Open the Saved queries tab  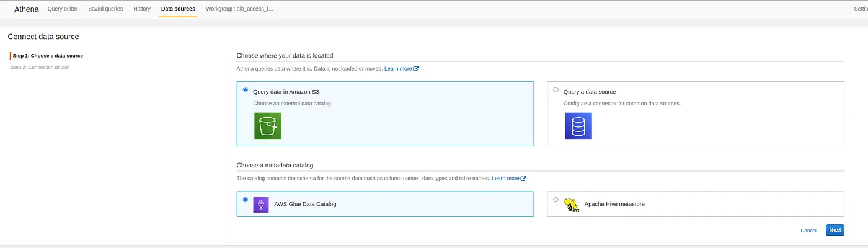(x=105, y=9)
